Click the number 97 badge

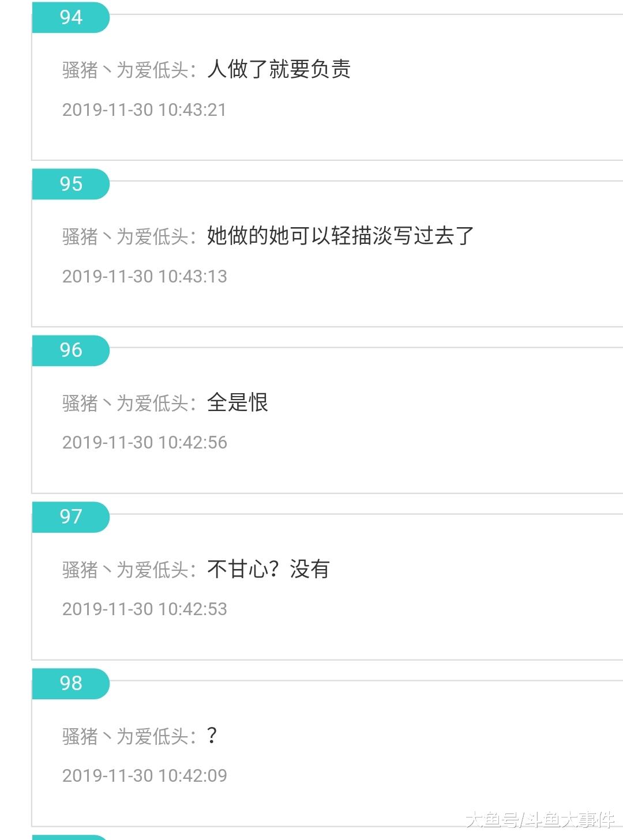point(70,517)
